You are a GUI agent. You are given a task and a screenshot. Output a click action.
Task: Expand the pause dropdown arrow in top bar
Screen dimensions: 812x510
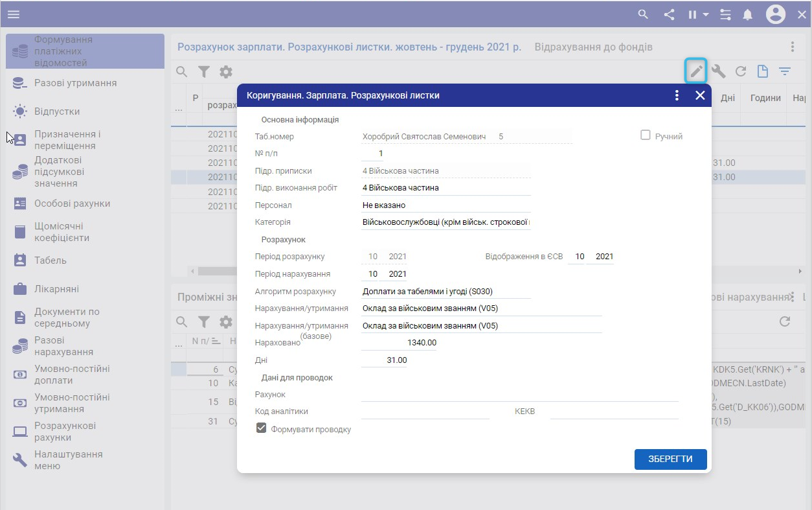click(x=706, y=14)
